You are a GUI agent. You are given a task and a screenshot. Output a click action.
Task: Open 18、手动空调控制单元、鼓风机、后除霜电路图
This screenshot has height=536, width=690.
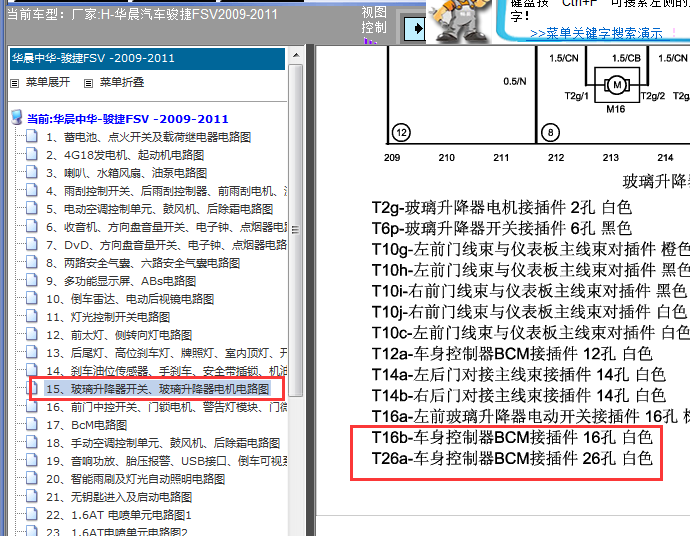(x=163, y=443)
